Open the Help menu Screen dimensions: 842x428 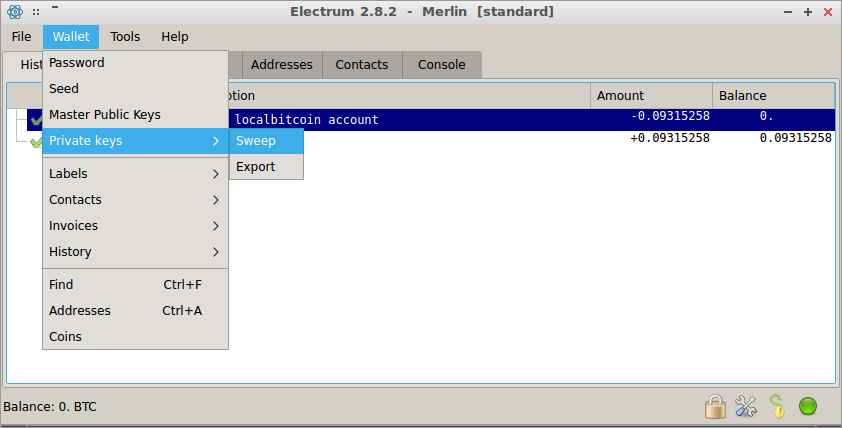pos(175,37)
